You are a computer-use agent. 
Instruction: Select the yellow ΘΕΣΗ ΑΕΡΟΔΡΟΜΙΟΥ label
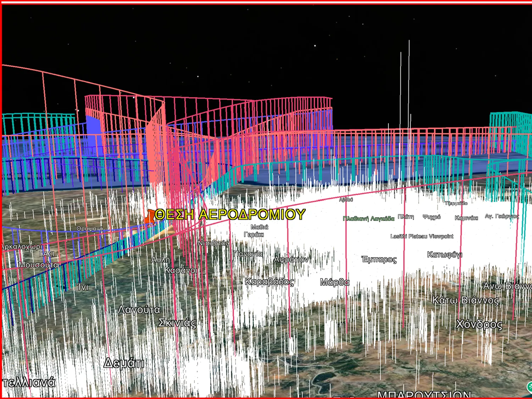(230, 215)
